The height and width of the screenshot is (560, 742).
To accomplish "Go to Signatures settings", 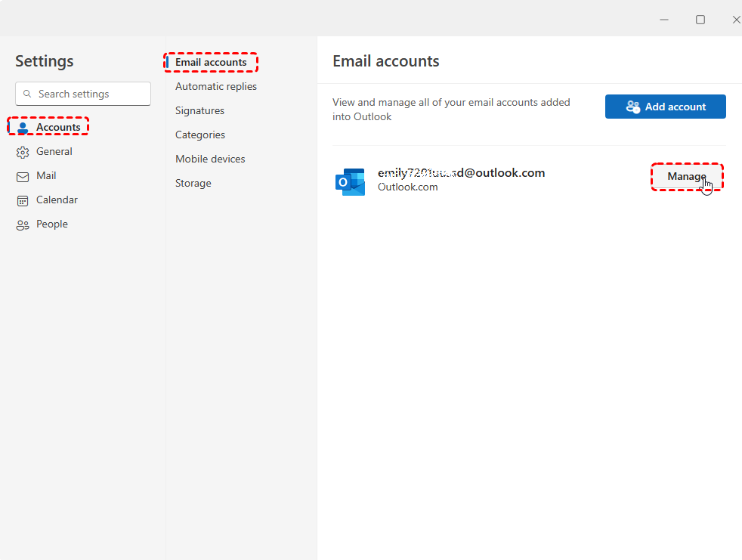I will pyautogui.click(x=199, y=111).
